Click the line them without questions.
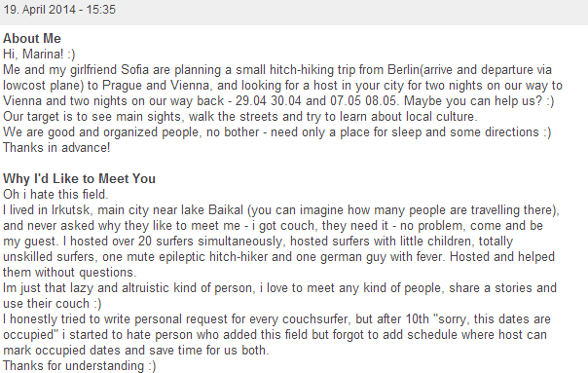588x373 pixels. click(x=70, y=272)
